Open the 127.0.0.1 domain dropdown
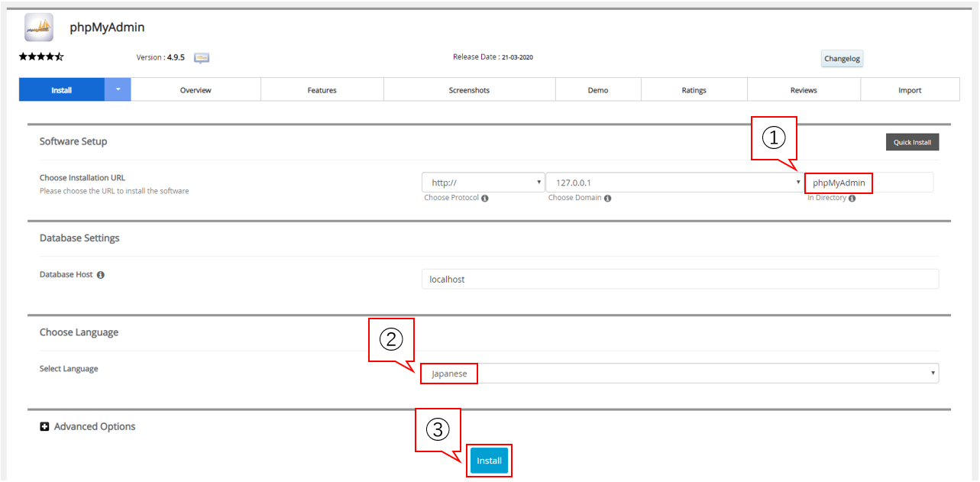 674,183
